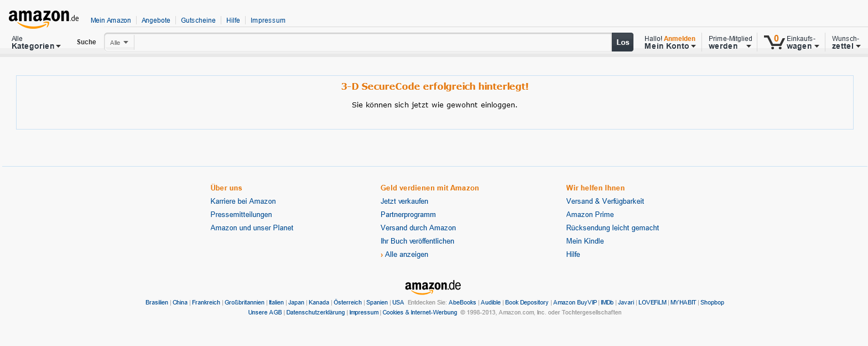Open Rücksendung leicht gemacht link

pos(612,228)
